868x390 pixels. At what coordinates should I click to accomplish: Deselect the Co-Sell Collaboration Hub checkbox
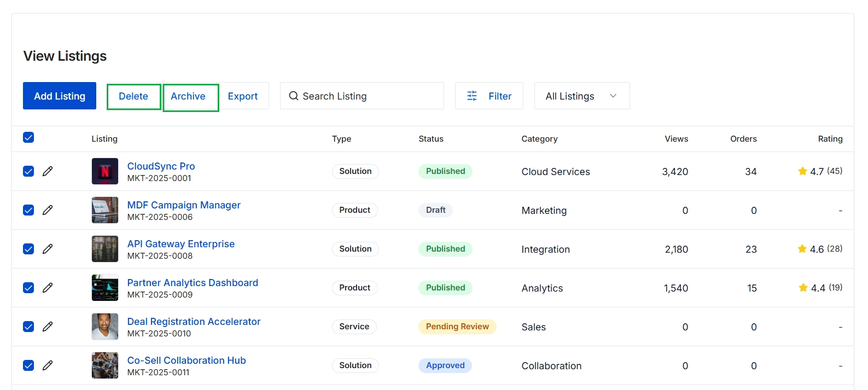[28, 365]
